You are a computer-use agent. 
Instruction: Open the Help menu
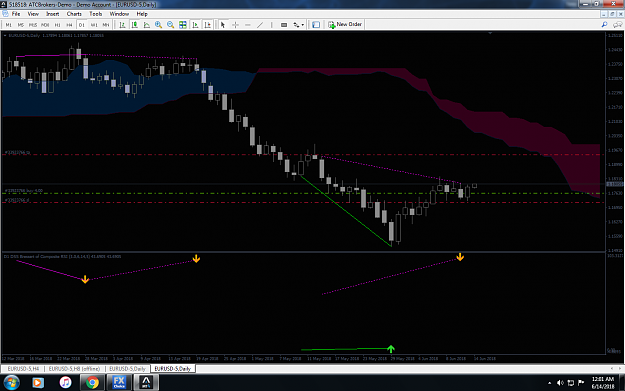click(x=142, y=14)
